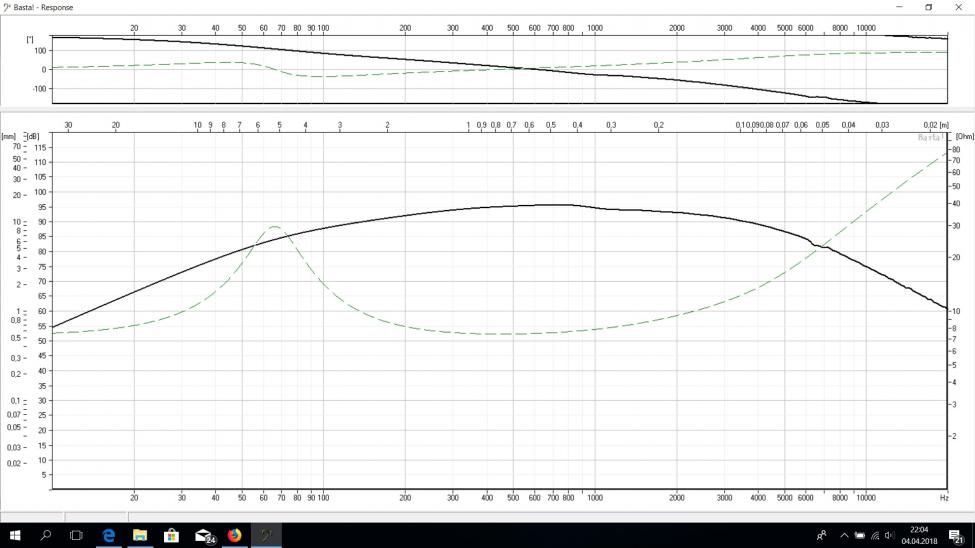Close the Basta! Response window
The image size is (975, 548).
(x=958, y=7)
